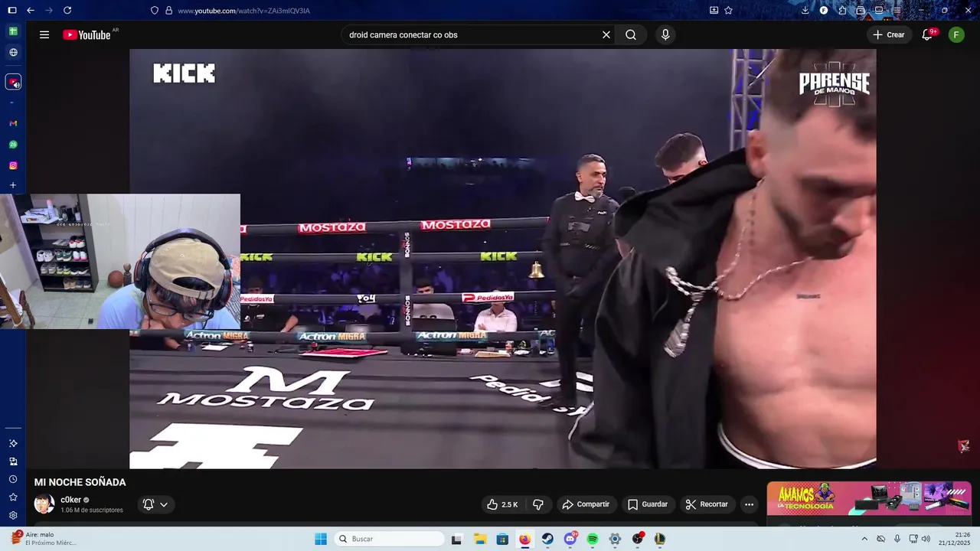Bookmark this page with the star

pos(728,11)
